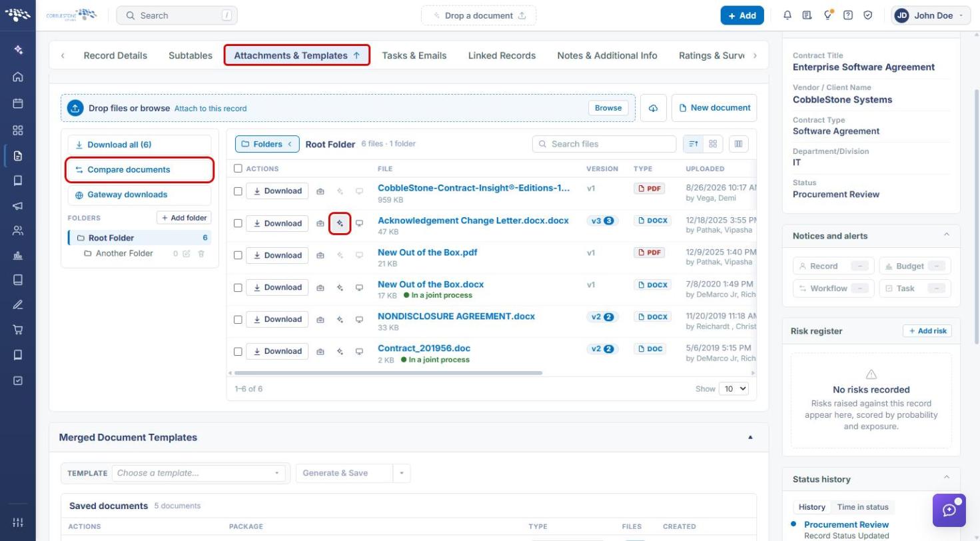Click the briefcase icon for NONDISCLOSURE AGREEMENT.docx
The width and height of the screenshot is (980, 541).
(x=320, y=320)
